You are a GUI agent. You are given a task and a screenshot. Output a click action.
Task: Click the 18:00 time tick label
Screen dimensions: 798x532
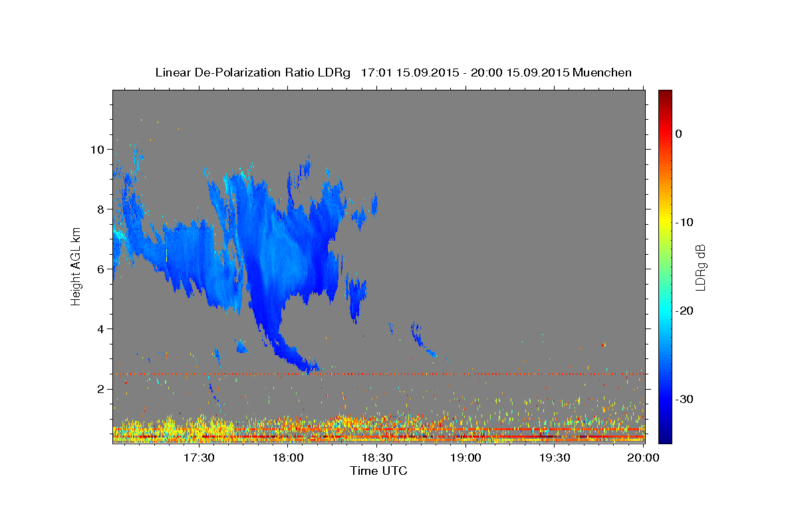pos(289,458)
